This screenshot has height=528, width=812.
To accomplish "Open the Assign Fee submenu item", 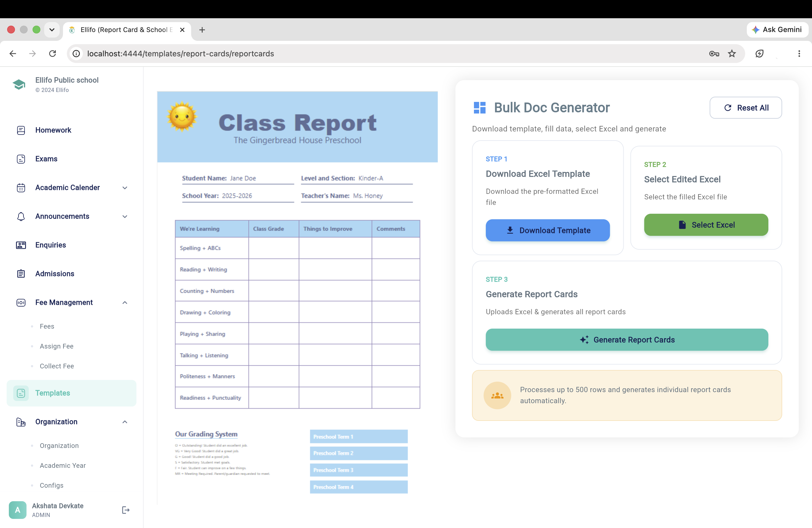I will pos(57,346).
